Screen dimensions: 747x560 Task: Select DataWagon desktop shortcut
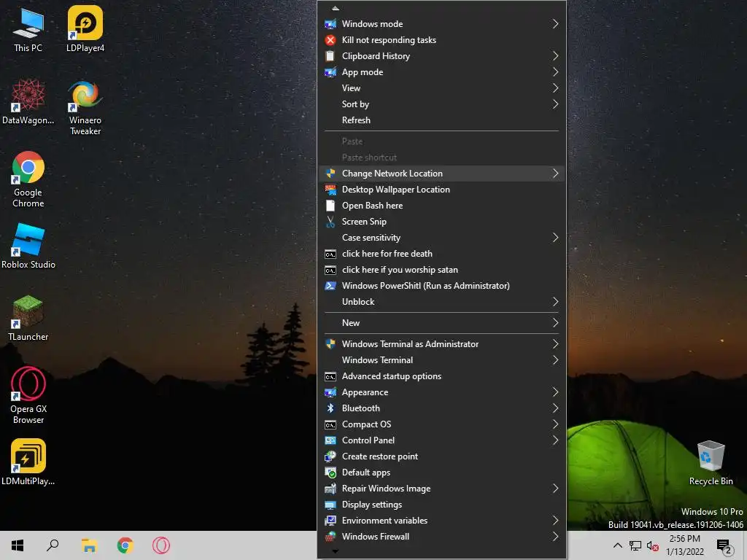(x=28, y=102)
